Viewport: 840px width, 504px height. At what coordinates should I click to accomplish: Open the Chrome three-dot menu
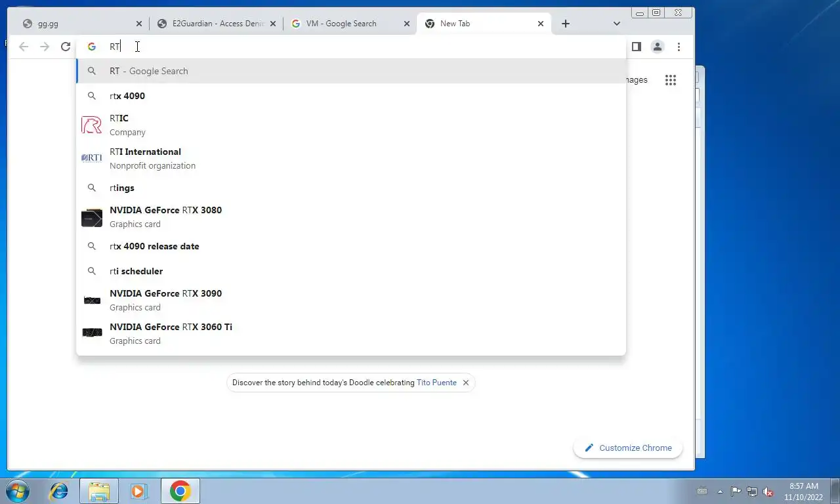tap(679, 47)
